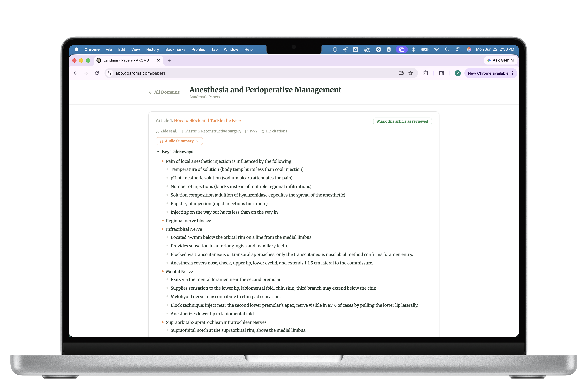588x382 pixels.
Task: Click the Landmark Papers subtitle under the heading
Action: click(x=205, y=97)
